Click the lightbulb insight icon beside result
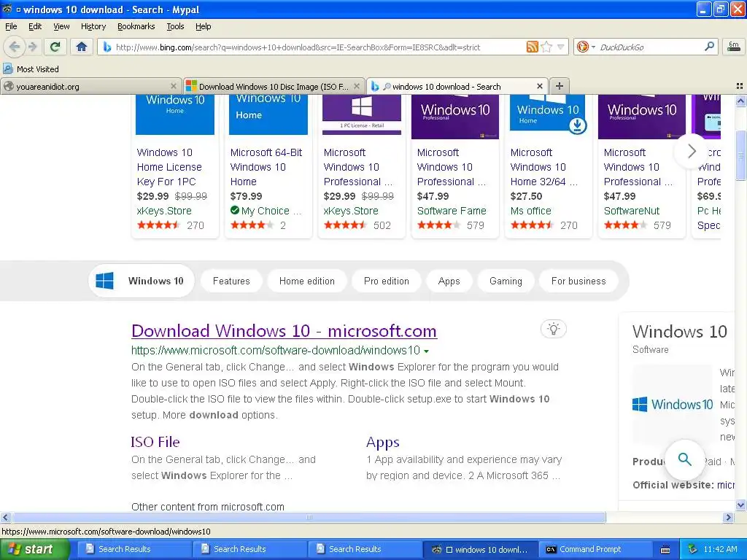 [553, 329]
